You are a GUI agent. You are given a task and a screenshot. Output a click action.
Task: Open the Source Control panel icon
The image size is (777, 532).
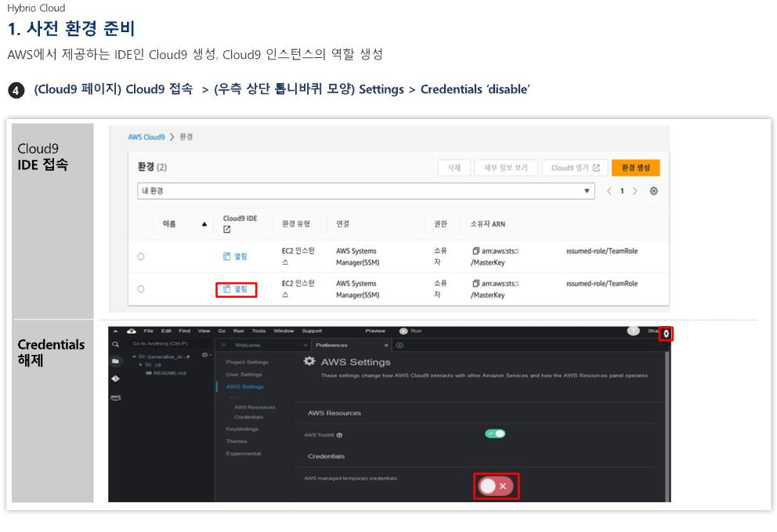(115, 378)
